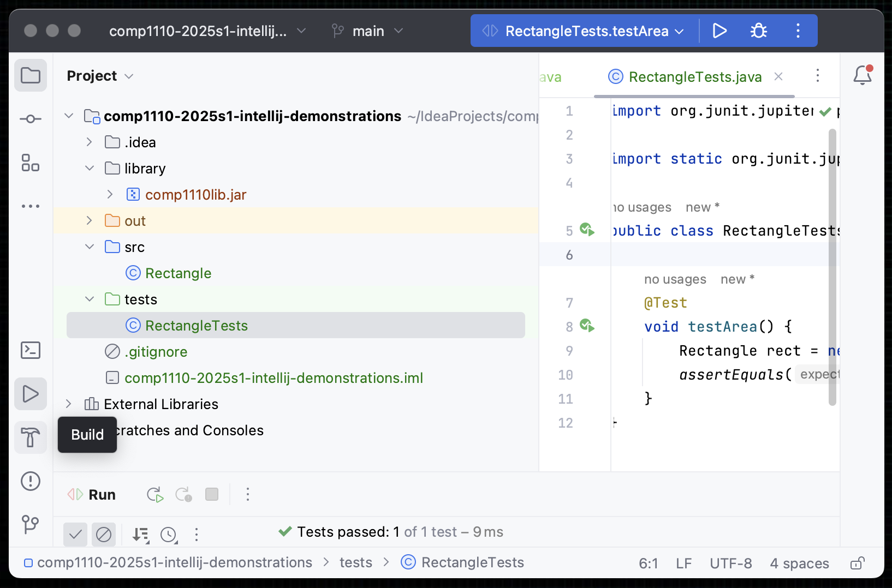The height and width of the screenshot is (588, 892).
Task: Toggle the read-only lock in status bar
Action: [858, 563]
